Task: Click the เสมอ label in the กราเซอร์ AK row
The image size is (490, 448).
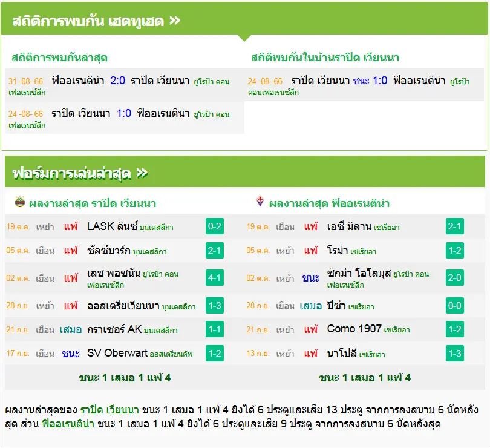Action: click(71, 329)
